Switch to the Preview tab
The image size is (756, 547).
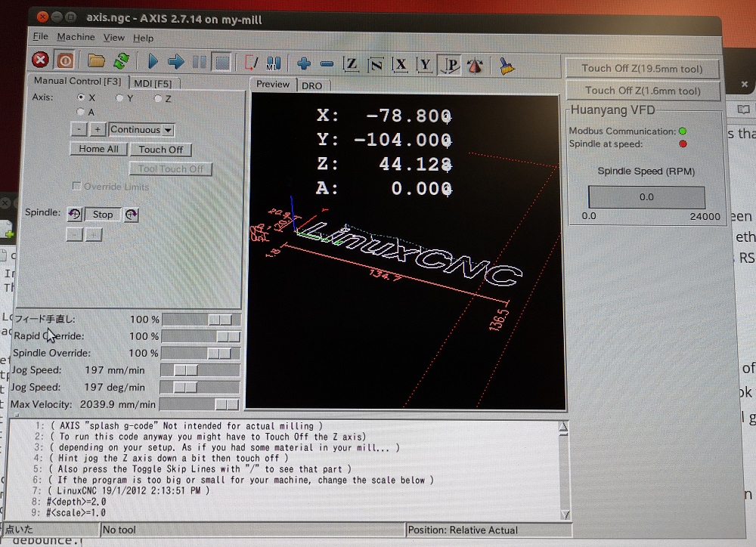[x=273, y=84]
